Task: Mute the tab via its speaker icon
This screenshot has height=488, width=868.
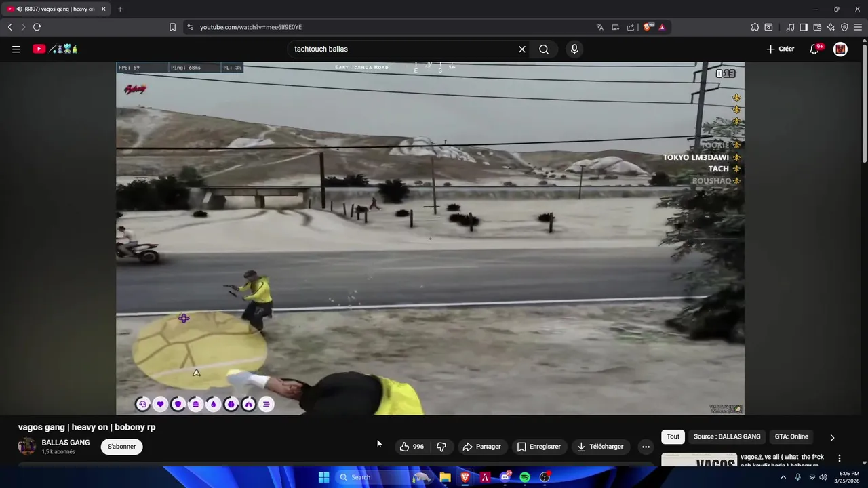Action: [x=19, y=9]
